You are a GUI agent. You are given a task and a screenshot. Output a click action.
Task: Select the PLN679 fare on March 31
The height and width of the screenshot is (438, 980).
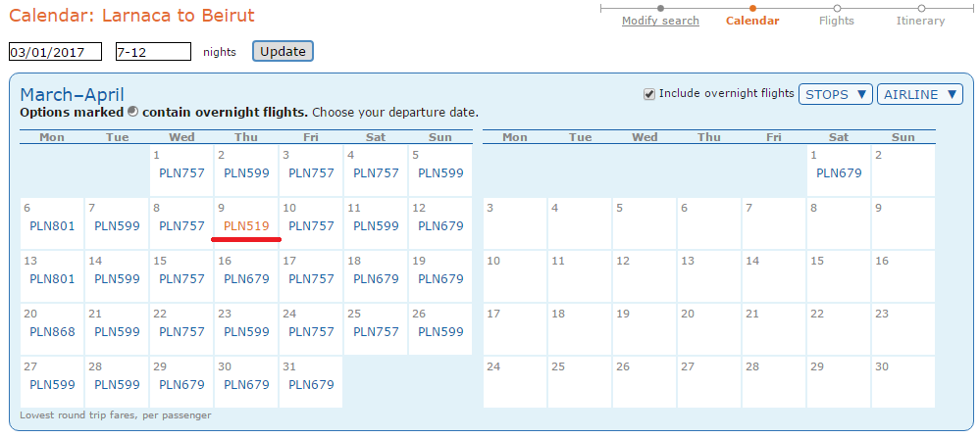311,385
